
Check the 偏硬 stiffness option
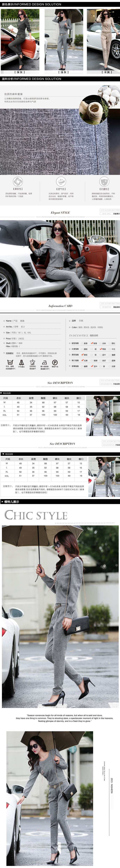pos(112,355)
